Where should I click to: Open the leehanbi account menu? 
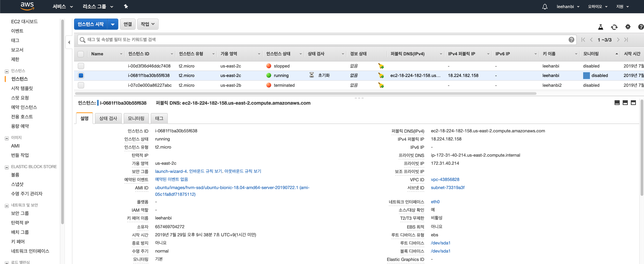(568, 6)
